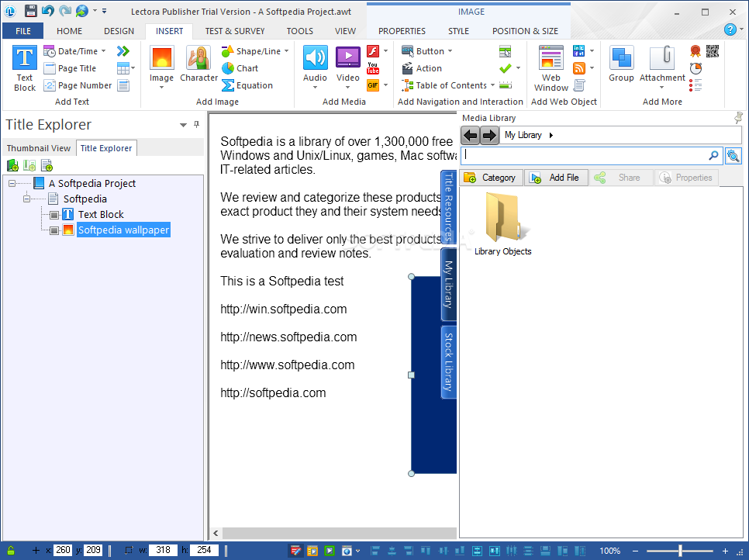
Task: Toggle the Media Library pin
Action: tap(738, 117)
